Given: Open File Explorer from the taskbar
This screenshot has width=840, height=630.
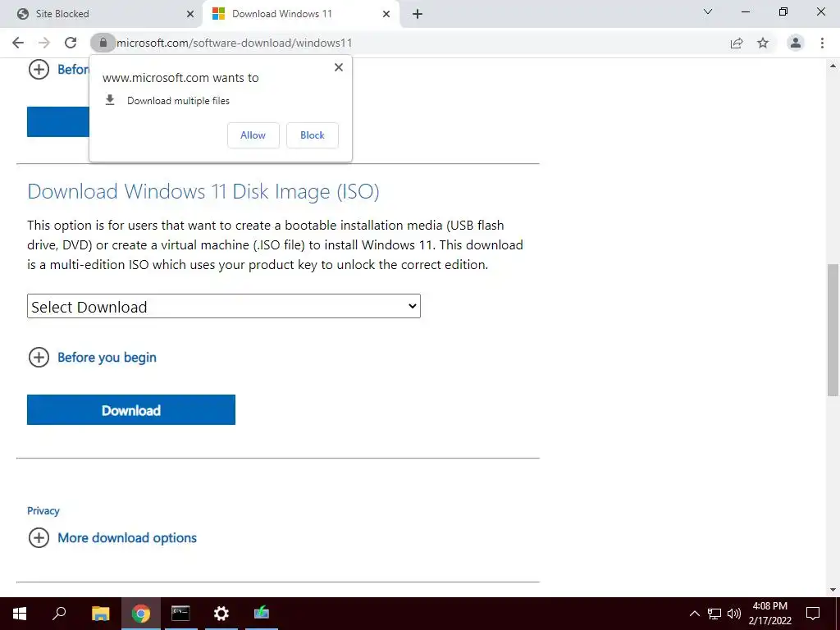Looking at the screenshot, I should pyautogui.click(x=100, y=614).
